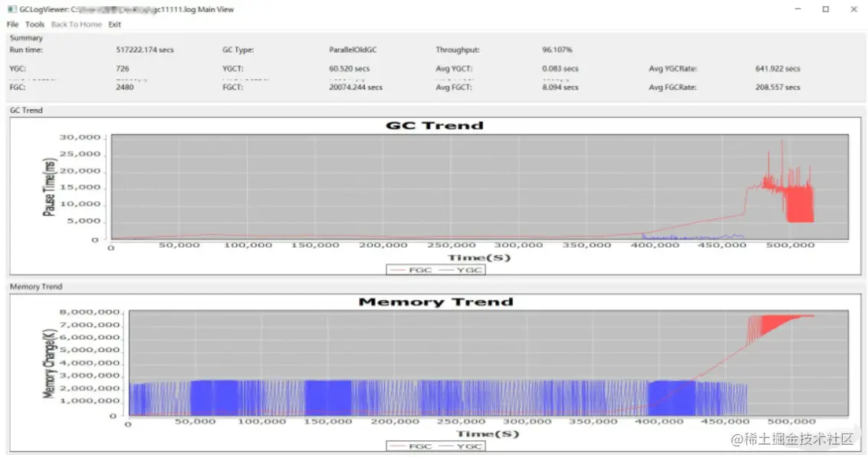Image resolution: width=868 pixels, height=461 pixels.
Task: Click the Avg FGCT label
Action: (x=453, y=87)
